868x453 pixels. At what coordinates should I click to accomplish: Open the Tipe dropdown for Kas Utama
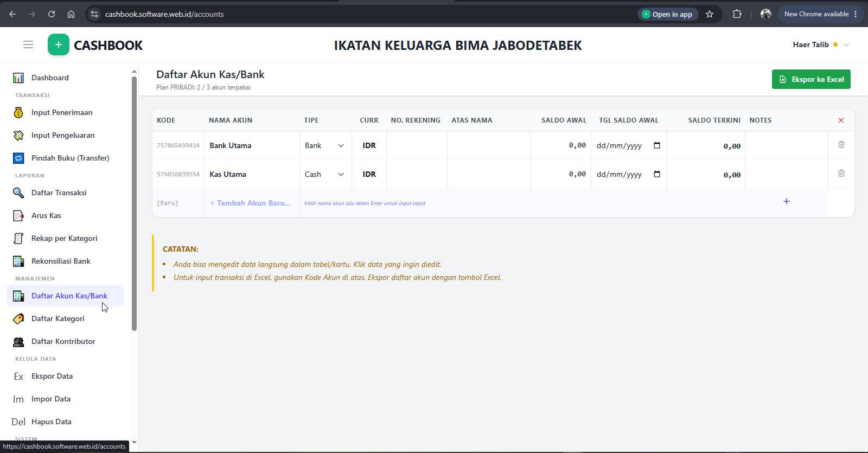[x=325, y=174]
